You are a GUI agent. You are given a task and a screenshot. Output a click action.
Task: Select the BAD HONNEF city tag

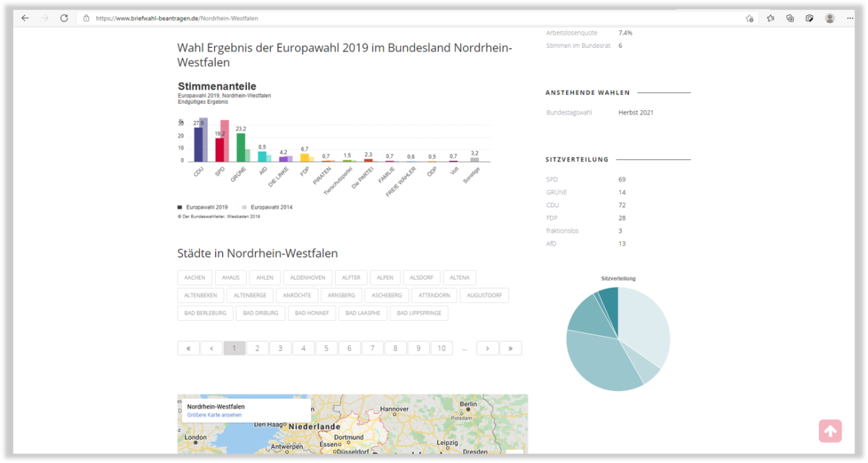(312, 313)
